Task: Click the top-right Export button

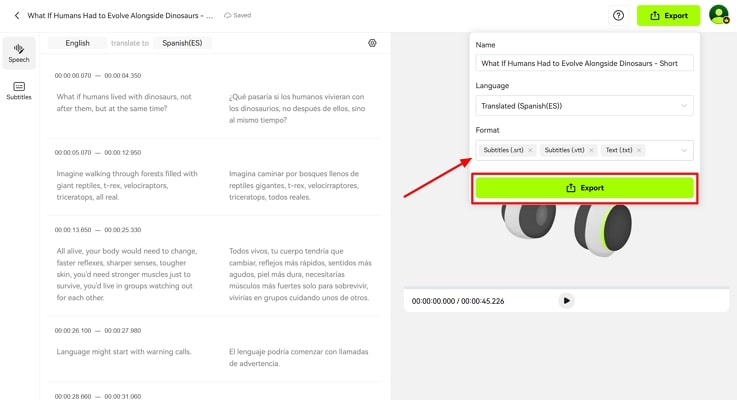Action: point(668,16)
